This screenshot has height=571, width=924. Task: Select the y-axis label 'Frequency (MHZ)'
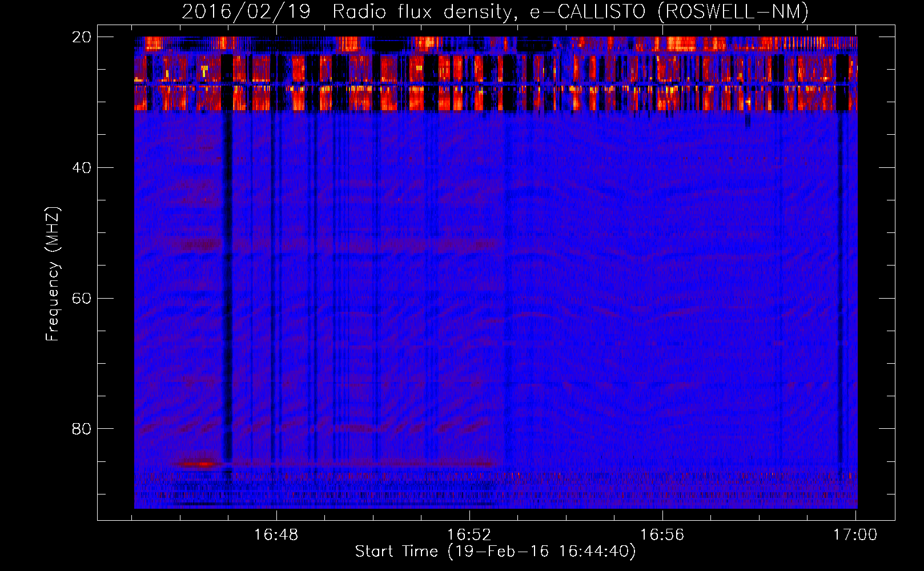pos(52,274)
